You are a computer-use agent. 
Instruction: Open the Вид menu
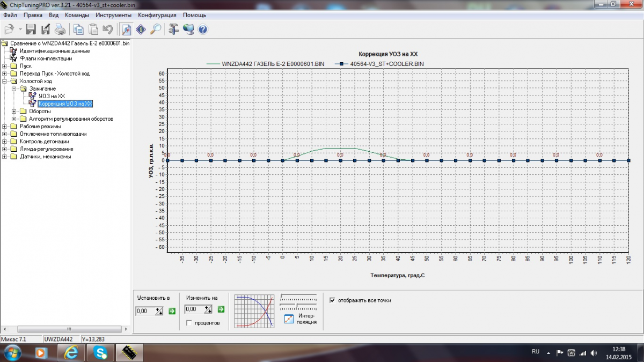tap(54, 15)
